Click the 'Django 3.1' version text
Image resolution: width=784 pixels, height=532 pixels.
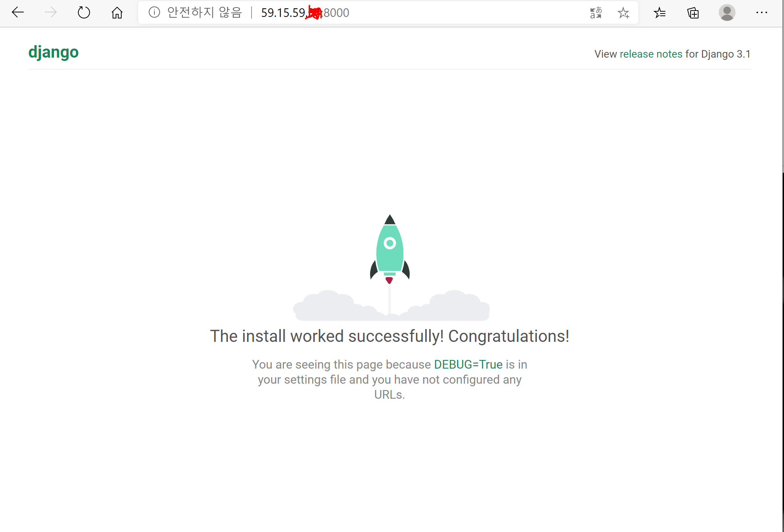click(726, 54)
